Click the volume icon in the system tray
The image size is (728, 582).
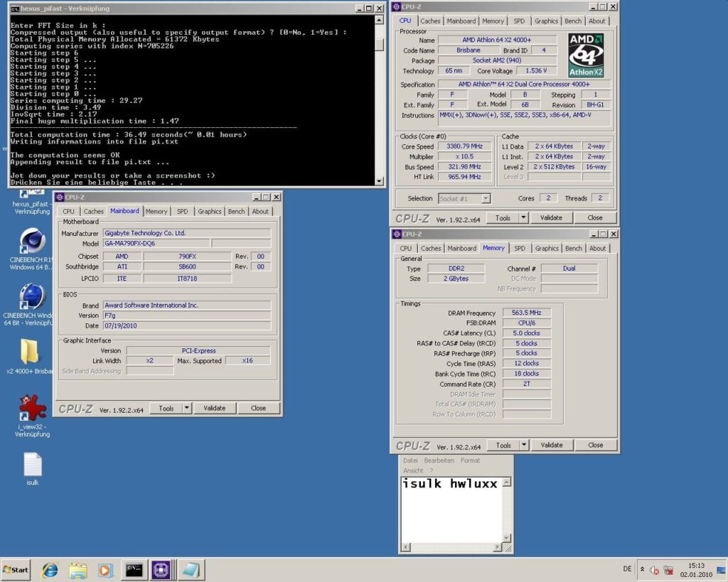click(655, 570)
